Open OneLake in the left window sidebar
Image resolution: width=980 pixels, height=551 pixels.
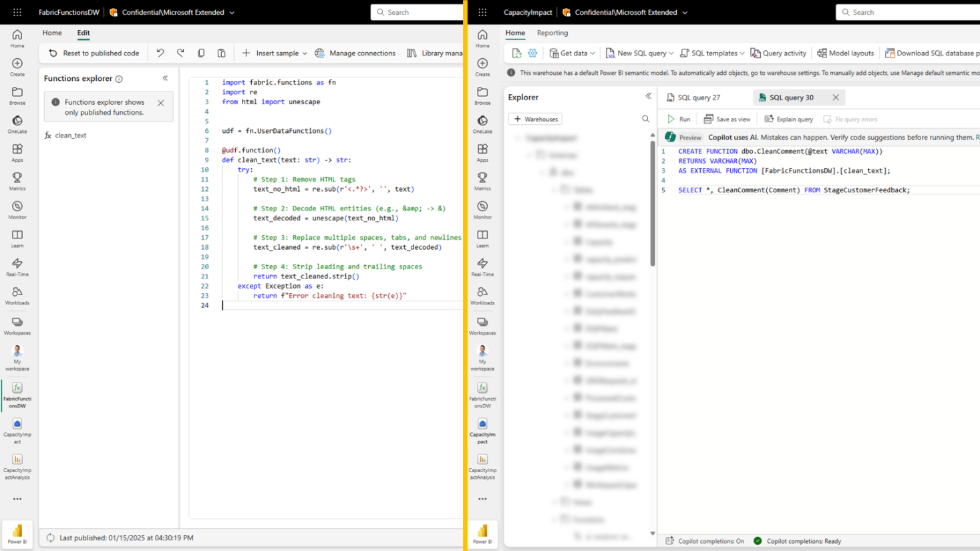(x=17, y=125)
